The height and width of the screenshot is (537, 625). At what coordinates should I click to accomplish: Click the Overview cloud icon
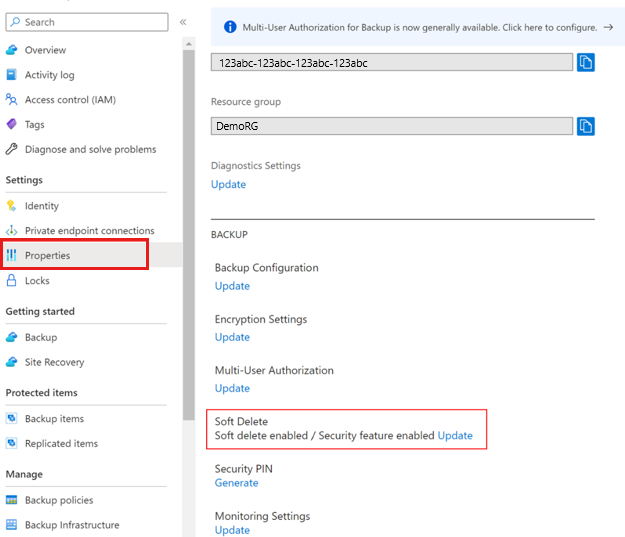(x=12, y=50)
